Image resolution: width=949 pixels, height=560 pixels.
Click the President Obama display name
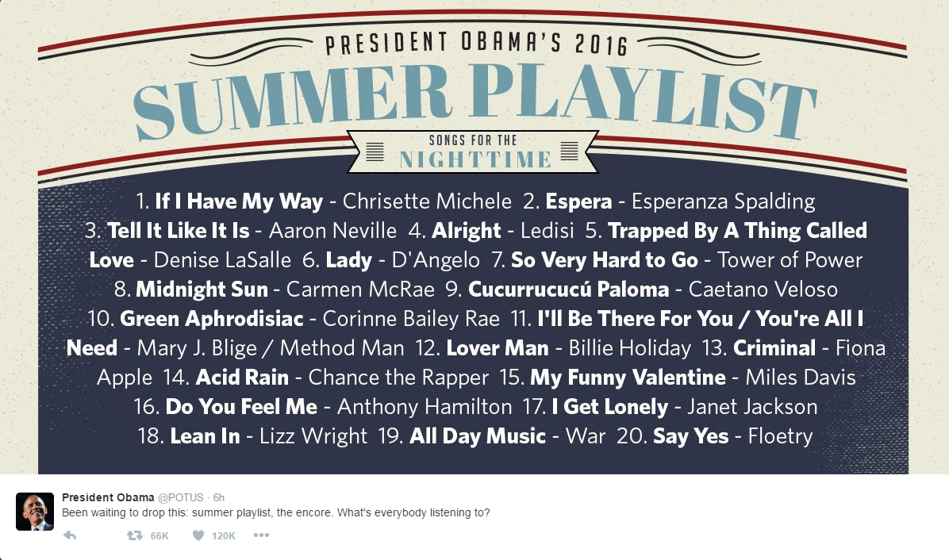click(108, 497)
